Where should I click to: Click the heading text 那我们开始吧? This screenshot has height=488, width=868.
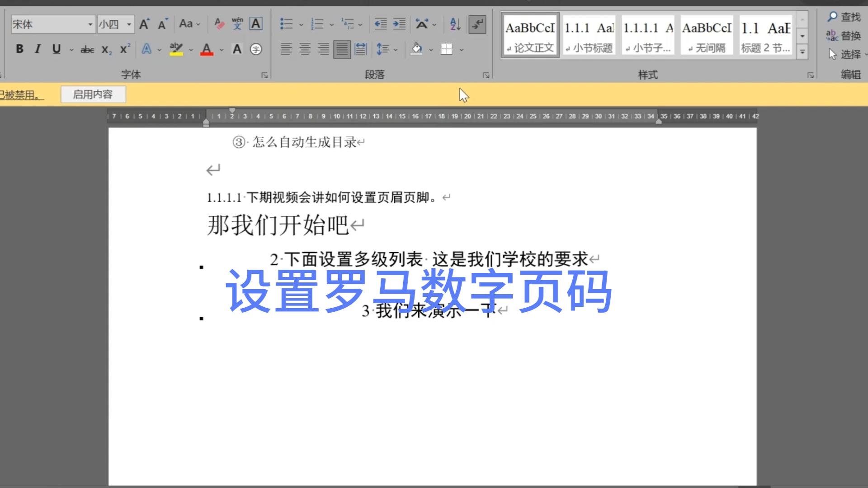278,225
